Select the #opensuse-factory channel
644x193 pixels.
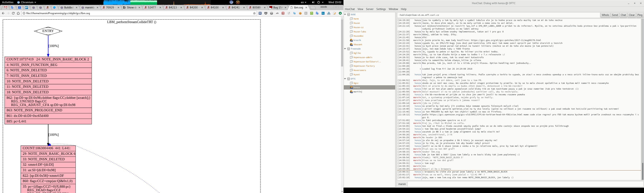(x=364, y=66)
